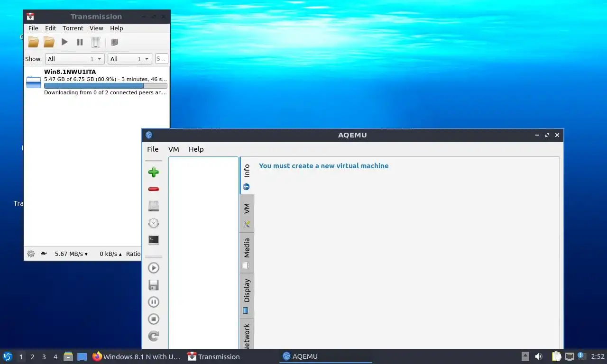Delete virtual machine with red minus icon

click(153, 189)
